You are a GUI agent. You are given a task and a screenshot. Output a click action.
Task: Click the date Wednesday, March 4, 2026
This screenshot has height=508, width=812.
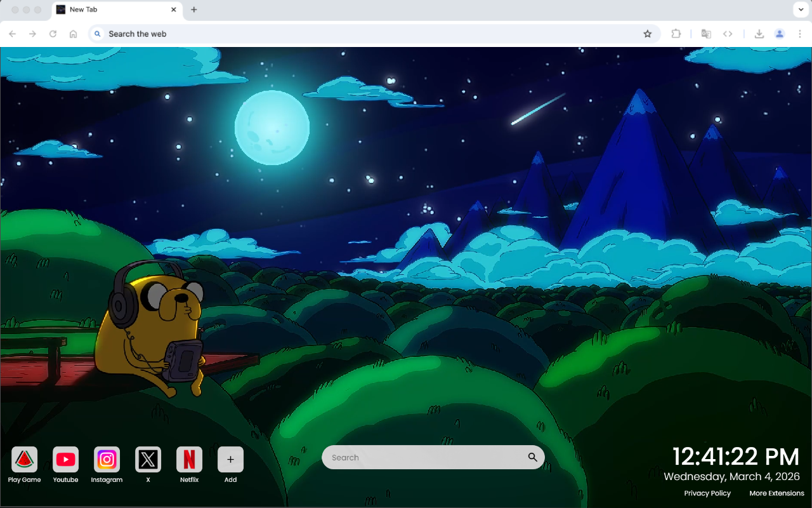point(732,476)
